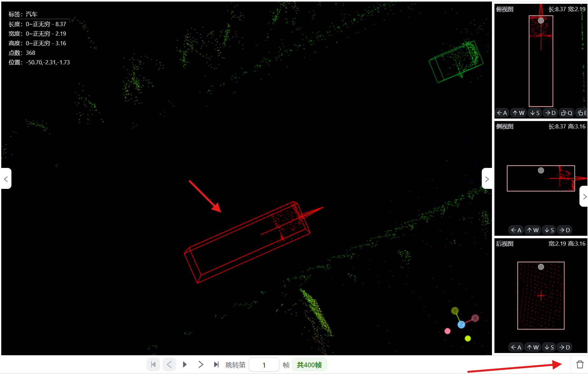This screenshot has height=374, width=588.
Task: Rotate box clockwise (E) in top view
Action: [582, 113]
